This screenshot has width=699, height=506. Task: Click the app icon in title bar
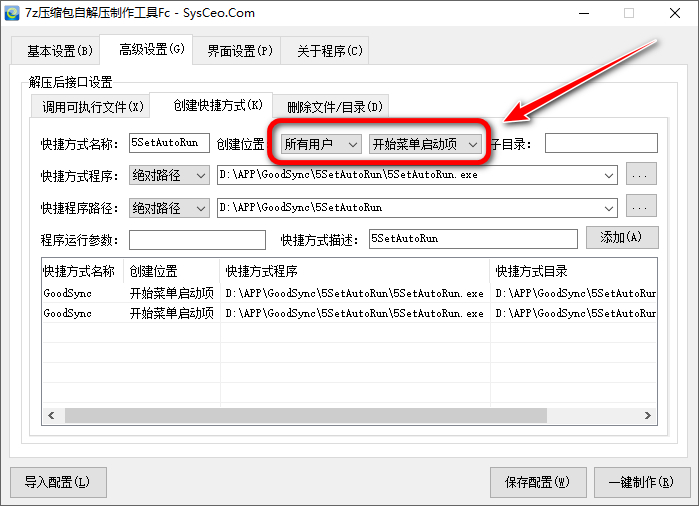[x=12, y=13]
